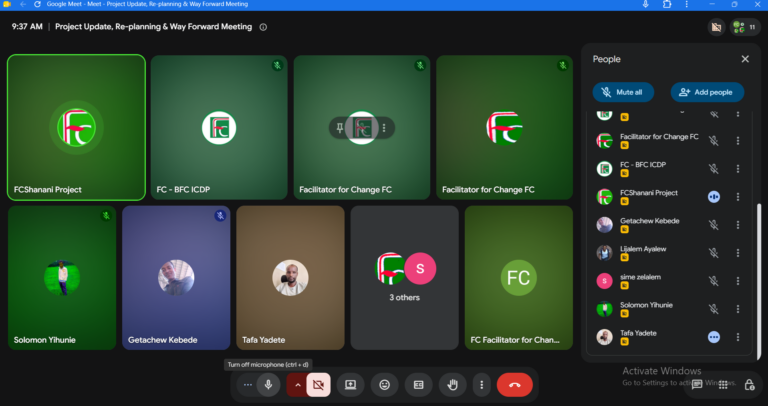Open meeting activities icon
Screen dimensions: 768x406
click(723, 385)
